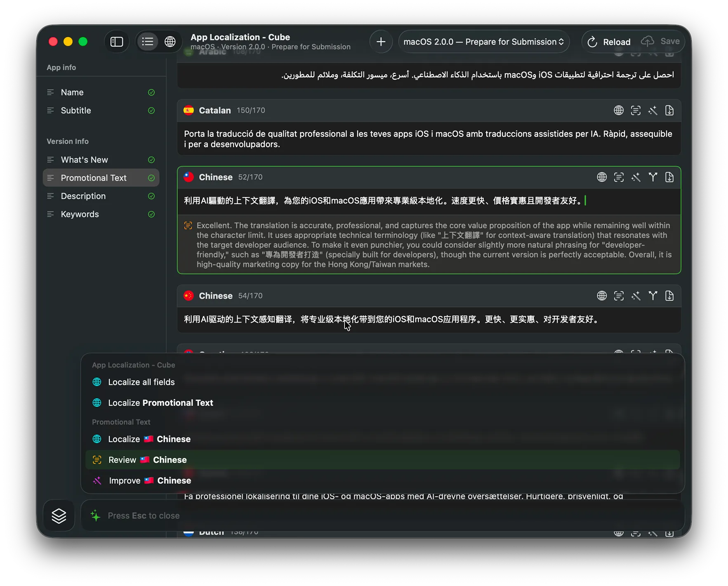The height and width of the screenshot is (586, 728).
Task: Switch to list view mode
Action: tap(148, 42)
